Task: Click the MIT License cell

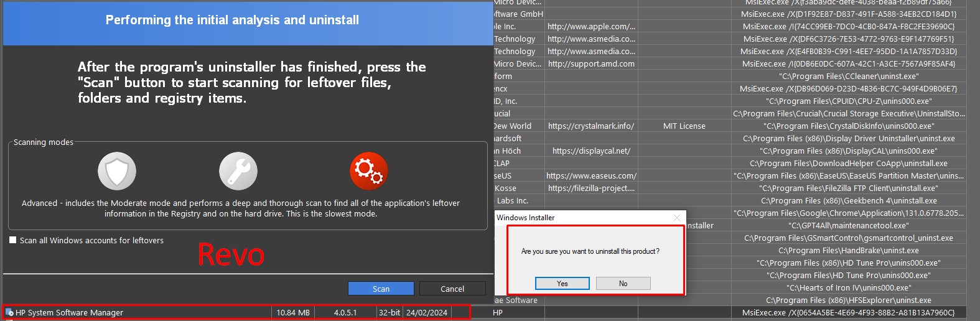Action: pos(684,126)
